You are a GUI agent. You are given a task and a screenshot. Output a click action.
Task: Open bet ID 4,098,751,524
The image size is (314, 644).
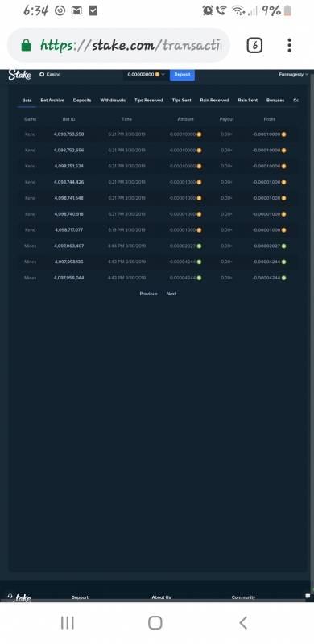pos(68,167)
